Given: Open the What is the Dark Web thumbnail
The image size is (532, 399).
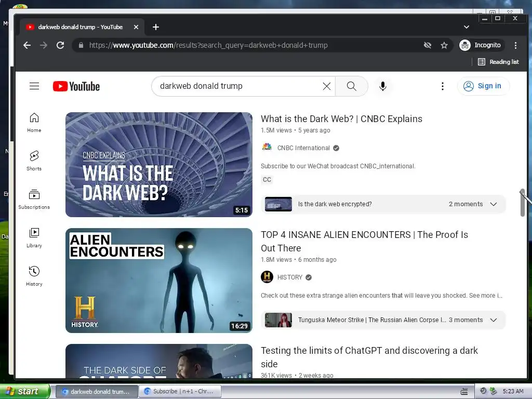Looking at the screenshot, I should (x=159, y=165).
